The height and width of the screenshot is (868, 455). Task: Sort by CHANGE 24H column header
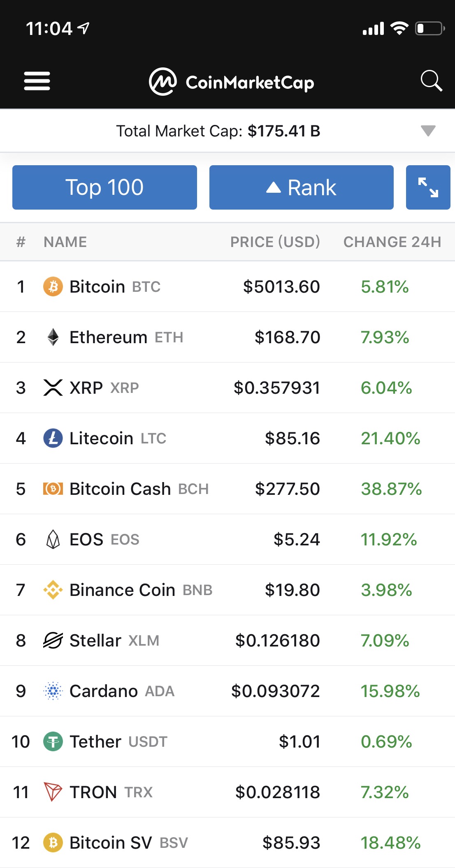click(x=392, y=242)
